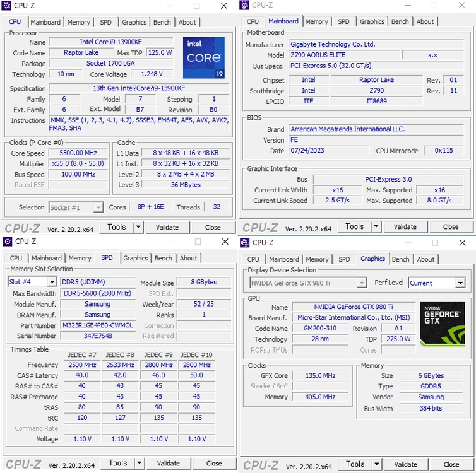Click the Intel Core i9 logo badge
This screenshot has height=473, width=476.
(x=204, y=58)
